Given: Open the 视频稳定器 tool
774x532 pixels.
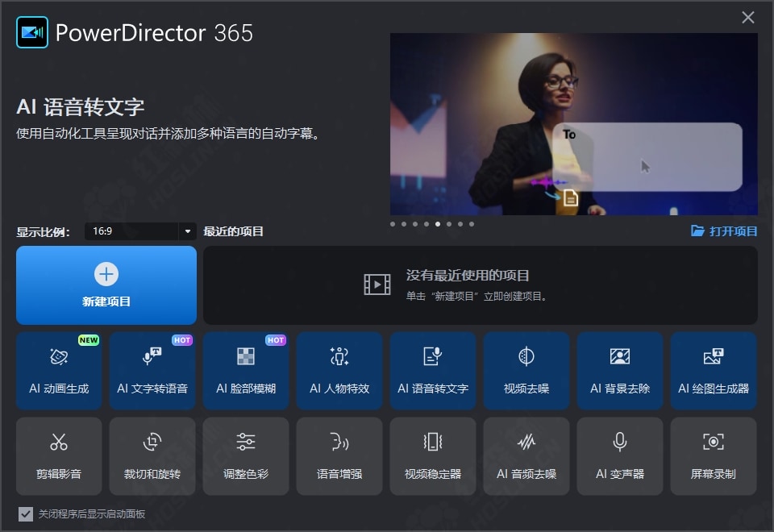Looking at the screenshot, I should point(433,456).
